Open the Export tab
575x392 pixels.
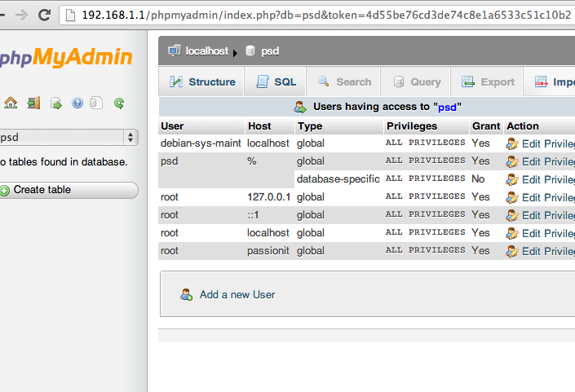tap(487, 81)
